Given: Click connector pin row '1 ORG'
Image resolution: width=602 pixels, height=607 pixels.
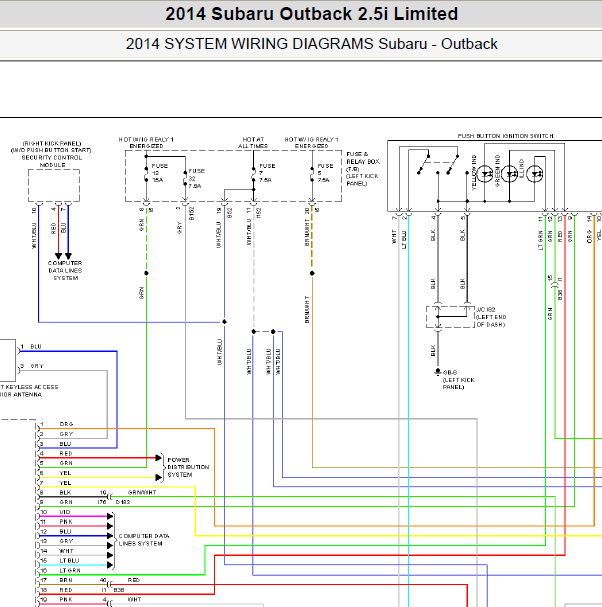Looking at the screenshot, I should coord(57,424).
